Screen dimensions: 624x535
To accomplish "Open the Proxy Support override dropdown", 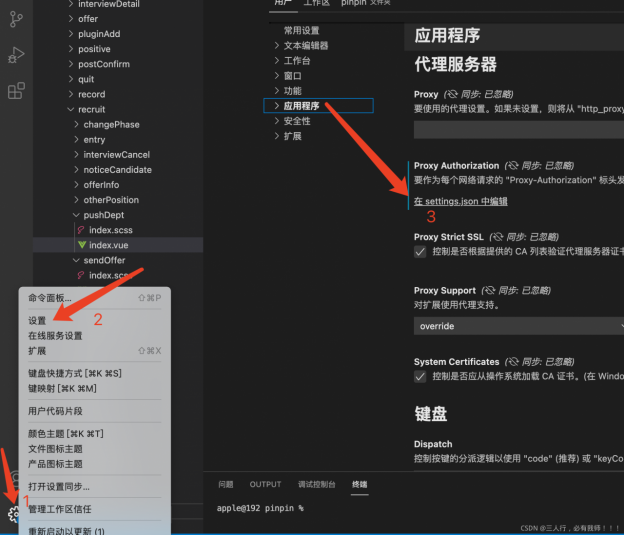I will (518, 326).
